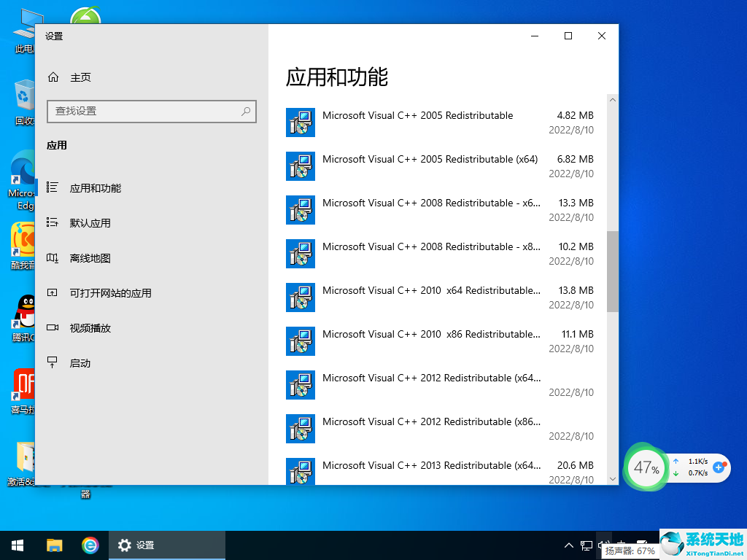Click the search magnifier in 查找设置 box

pyautogui.click(x=247, y=111)
